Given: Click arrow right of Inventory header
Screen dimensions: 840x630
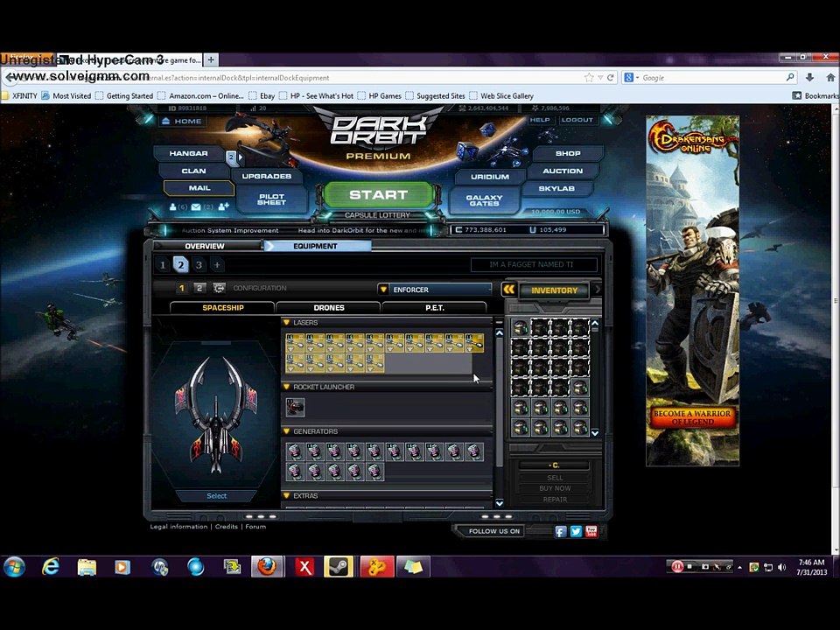Looking at the screenshot, I should click(x=597, y=290).
